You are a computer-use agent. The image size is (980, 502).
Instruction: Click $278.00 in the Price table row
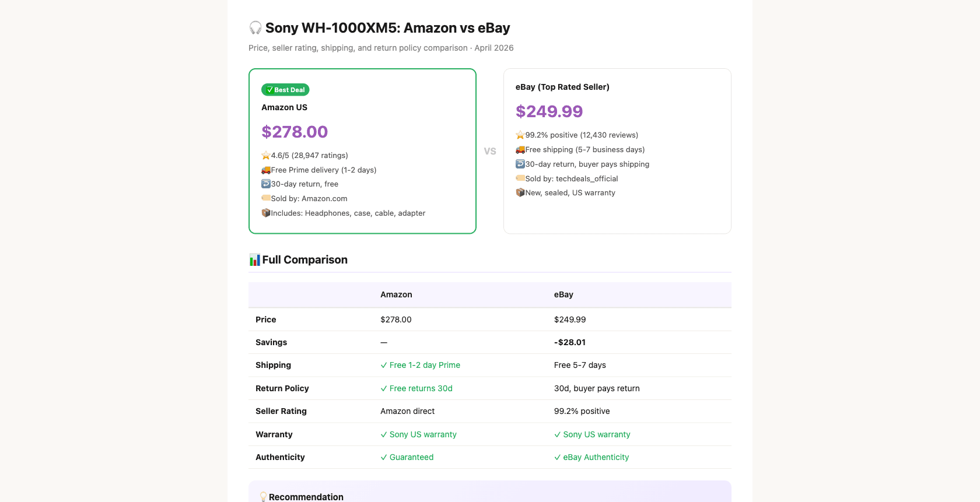pos(396,320)
